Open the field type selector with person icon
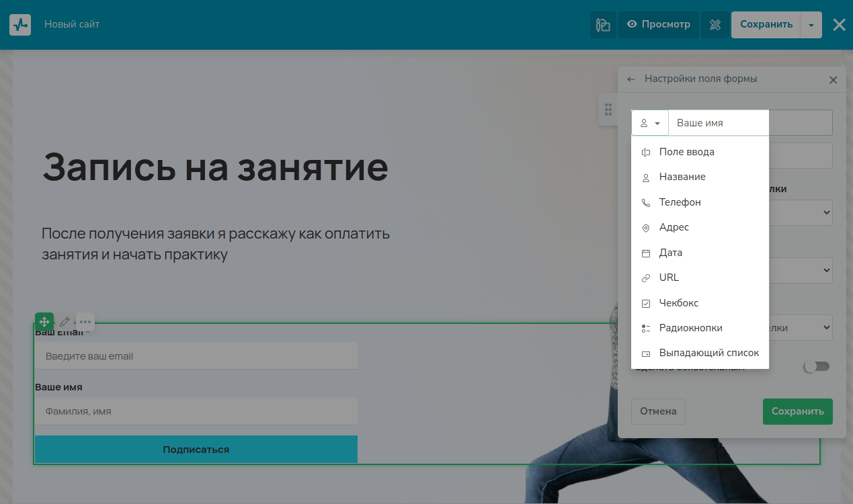 point(650,123)
